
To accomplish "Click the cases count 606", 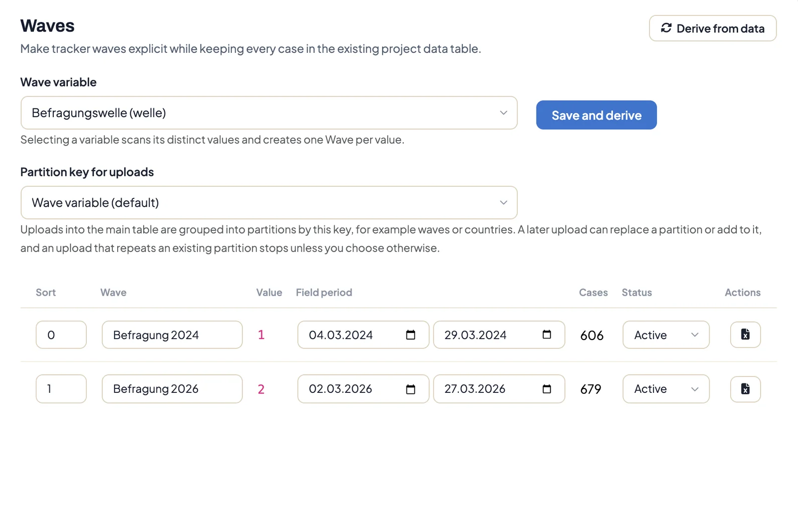I will [x=592, y=336].
